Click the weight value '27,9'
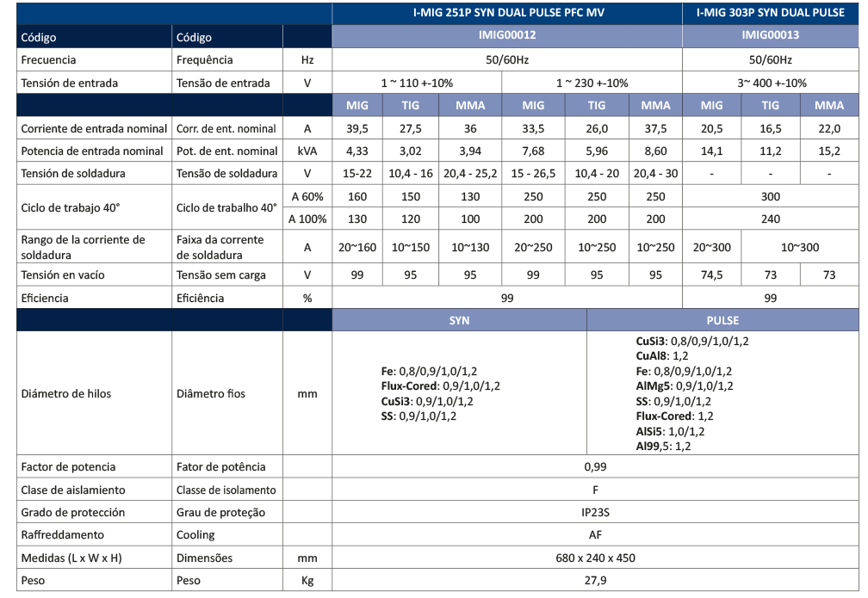The image size is (868, 598). [595, 580]
